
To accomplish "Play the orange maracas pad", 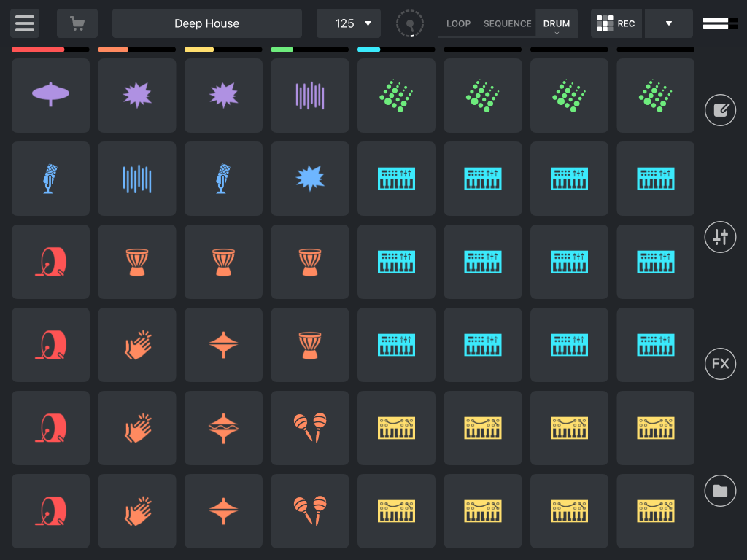I will coord(310,428).
